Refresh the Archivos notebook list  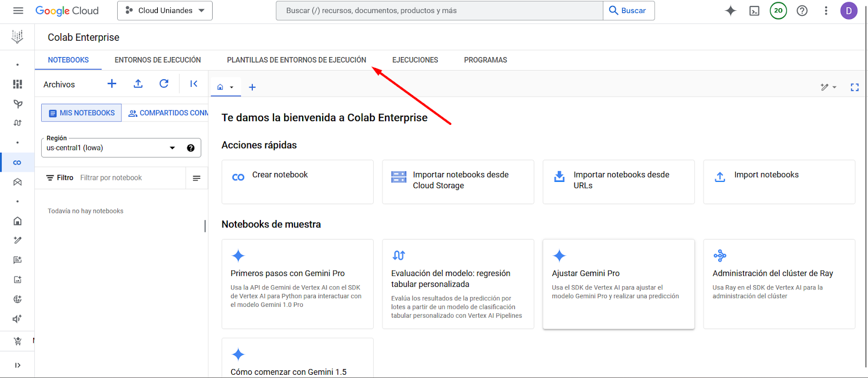[164, 84]
